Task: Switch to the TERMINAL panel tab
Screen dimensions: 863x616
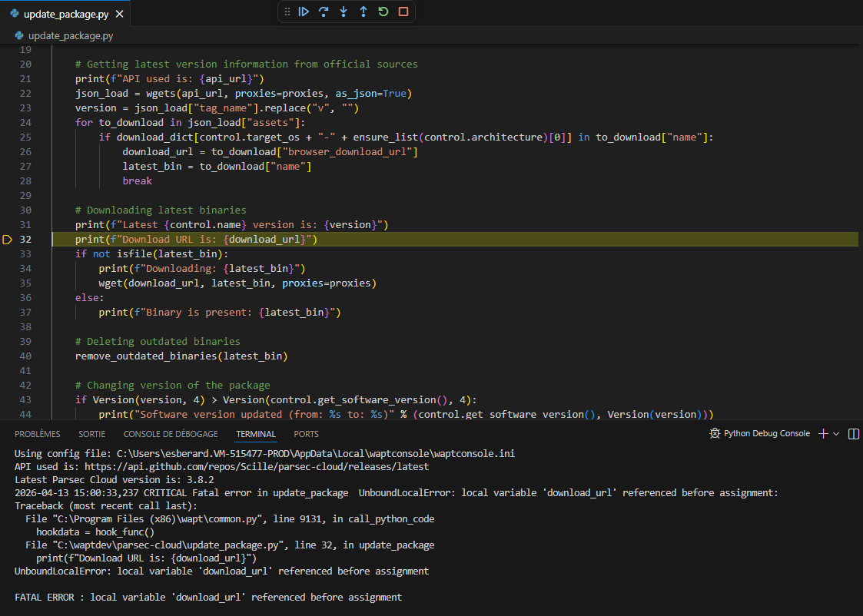Action: coord(256,433)
